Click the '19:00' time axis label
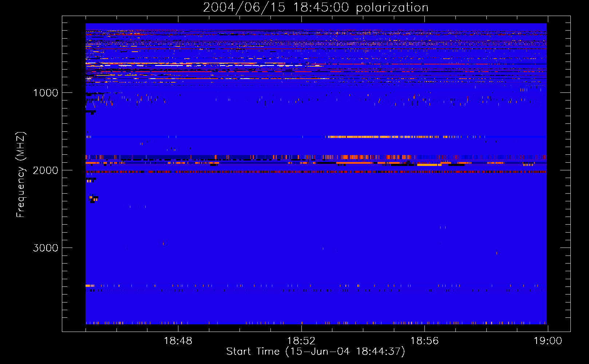Screen dimensions: 589x364 pos(548,341)
